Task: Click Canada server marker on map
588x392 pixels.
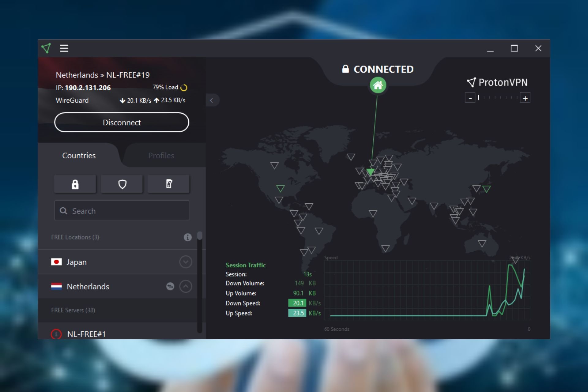Action: click(x=274, y=165)
